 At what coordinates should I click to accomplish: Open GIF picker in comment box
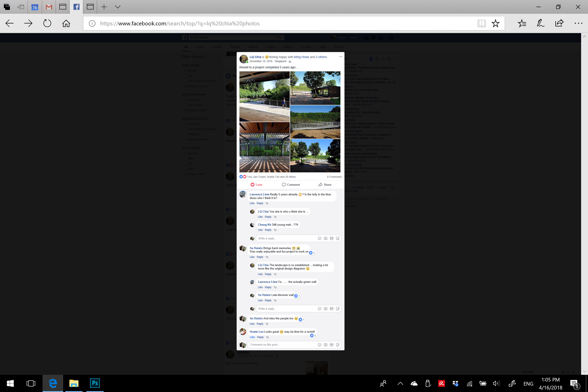pos(331,345)
